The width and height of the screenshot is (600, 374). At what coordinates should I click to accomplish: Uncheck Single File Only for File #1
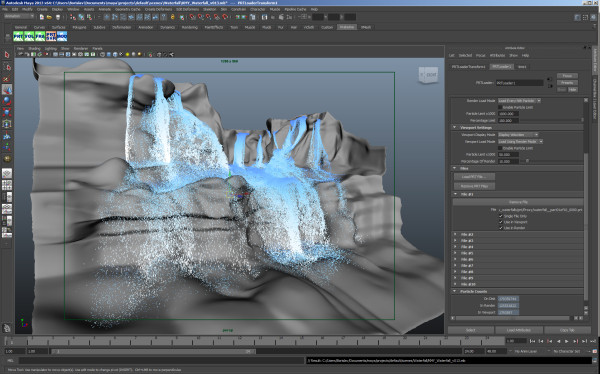pyautogui.click(x=501, y=216)
